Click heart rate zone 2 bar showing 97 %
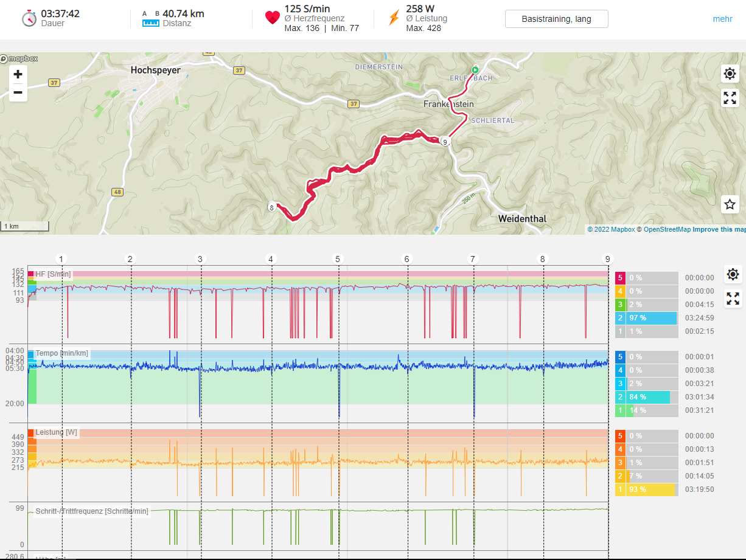 (652, 318)
